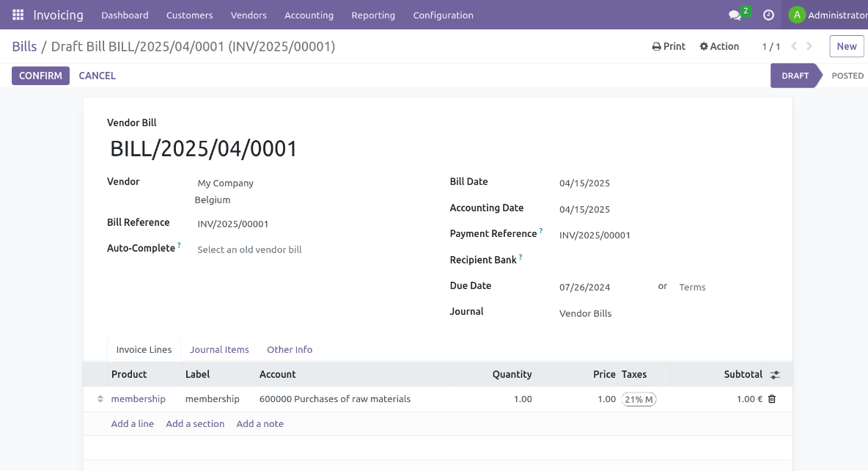
Task: Grab the membership row drag handle
Action: pos(100,399)
